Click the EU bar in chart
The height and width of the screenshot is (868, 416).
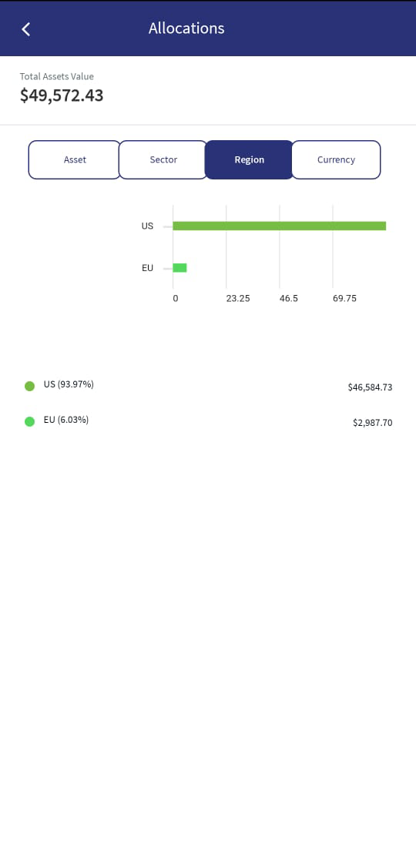click(x=179, y=268)
